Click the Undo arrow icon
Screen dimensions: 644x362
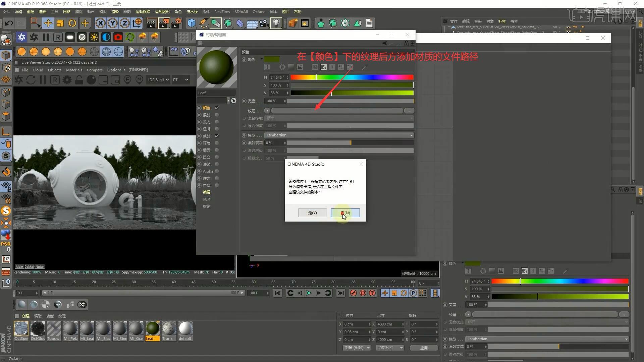(x=9, y=23)
